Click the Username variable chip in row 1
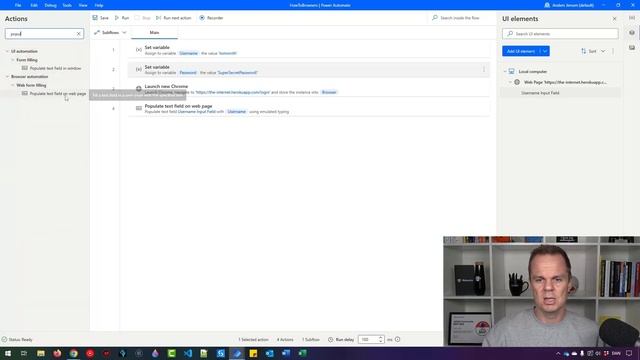 [x=188, y=53]
